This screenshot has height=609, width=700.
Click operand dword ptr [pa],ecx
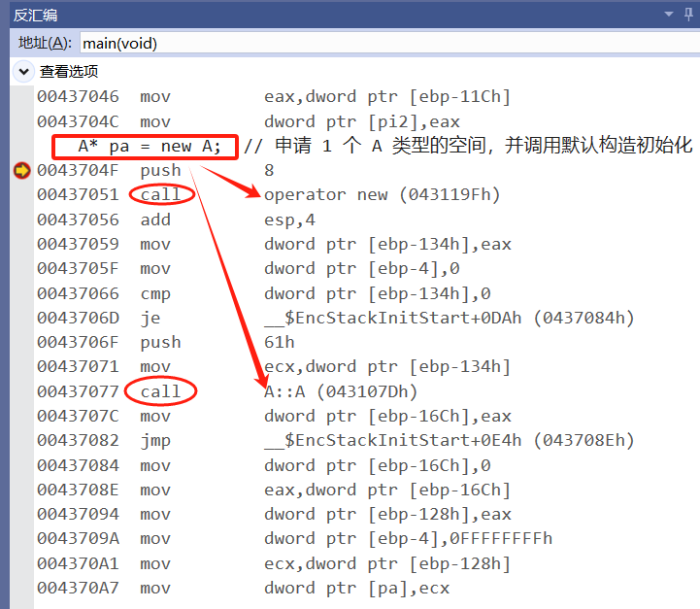point(356,589)
